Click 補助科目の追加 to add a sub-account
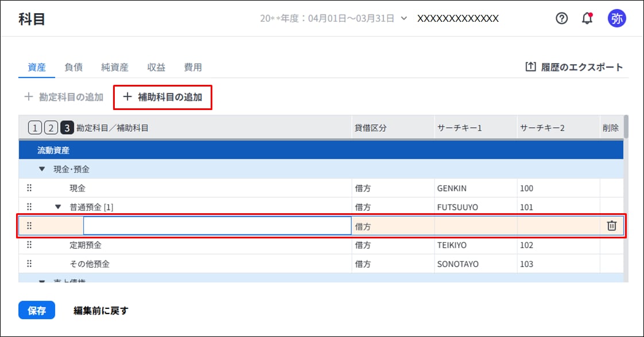This screenshot has width=644, height=337. pyautogui.click(x=163, y=97)
